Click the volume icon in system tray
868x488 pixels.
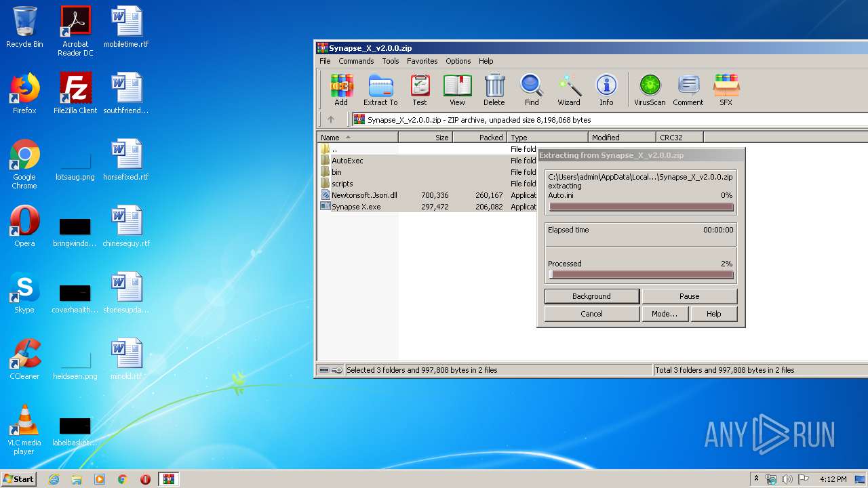[x=787, y=479]
